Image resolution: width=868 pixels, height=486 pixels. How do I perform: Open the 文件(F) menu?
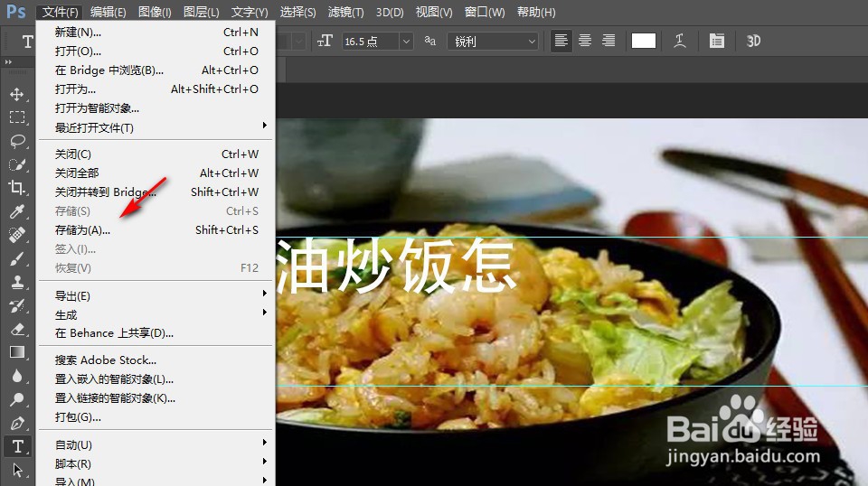tap(60, 12)
